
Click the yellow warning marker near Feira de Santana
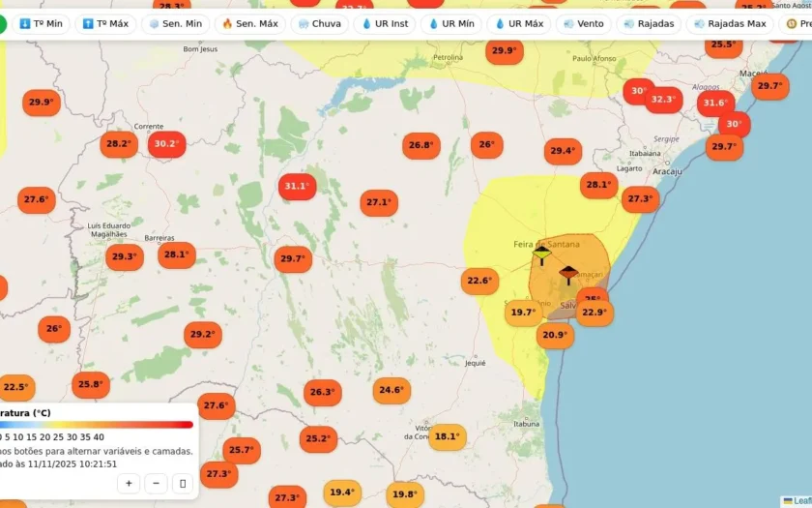541,255
